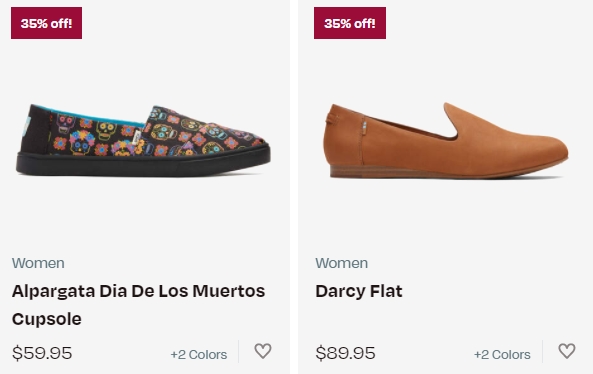Click the blue heel tag on skull shoe
Image resolution: width=593 pixels, height=374 pixels.
[26, 125]
